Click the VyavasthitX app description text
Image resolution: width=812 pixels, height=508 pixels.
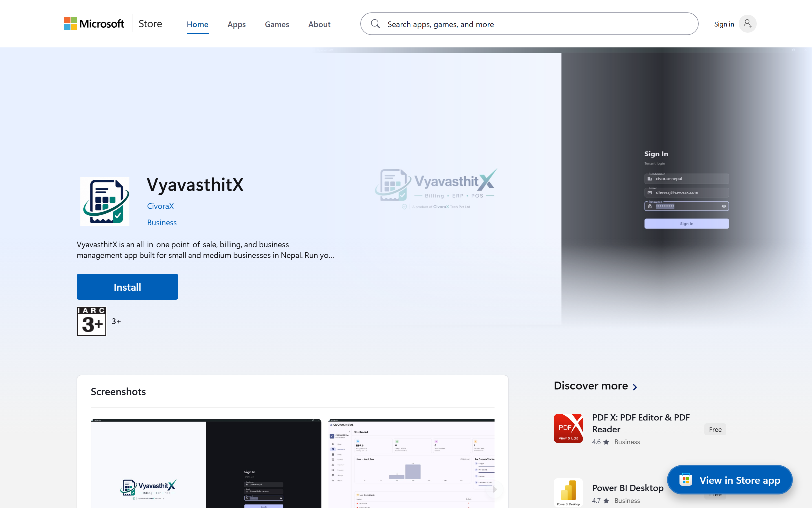[x=205, y=250]
